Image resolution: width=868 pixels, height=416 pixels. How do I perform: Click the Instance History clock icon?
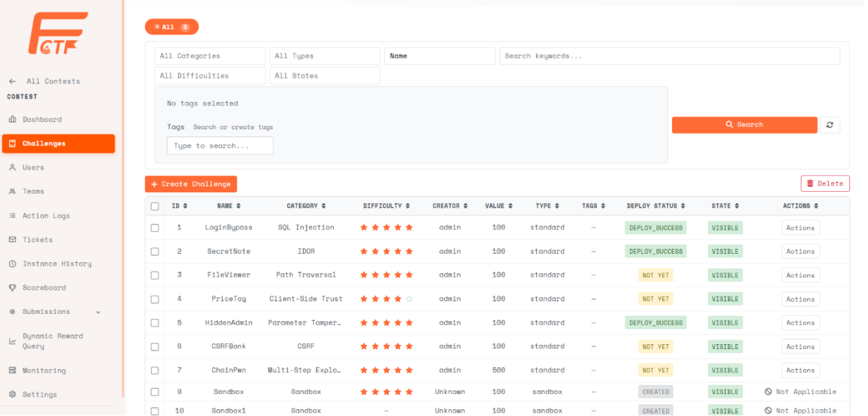tap(12, 264)
